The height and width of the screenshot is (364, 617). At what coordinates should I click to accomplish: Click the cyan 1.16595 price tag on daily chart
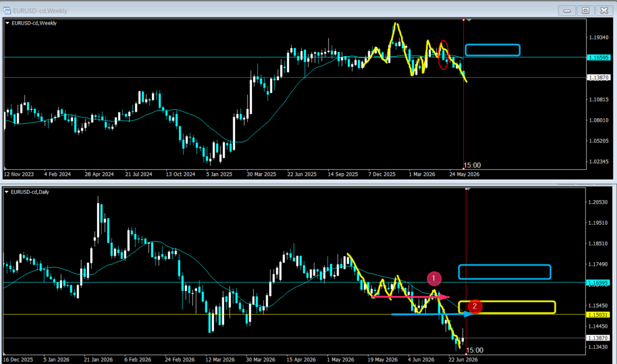(x=598, y=283)
